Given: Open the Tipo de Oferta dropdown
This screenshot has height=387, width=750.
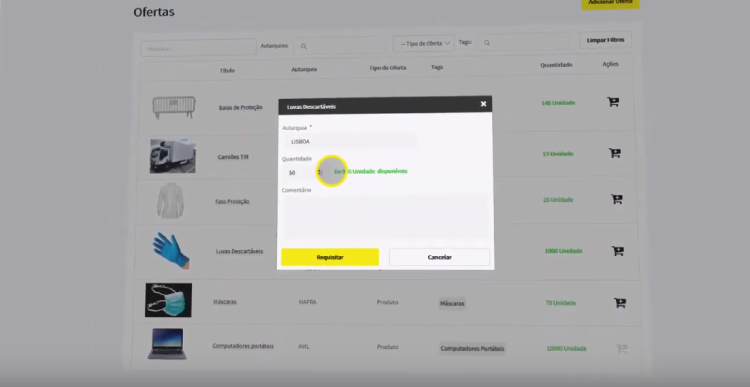Looking at the screenshot, I should coord(423,44).
